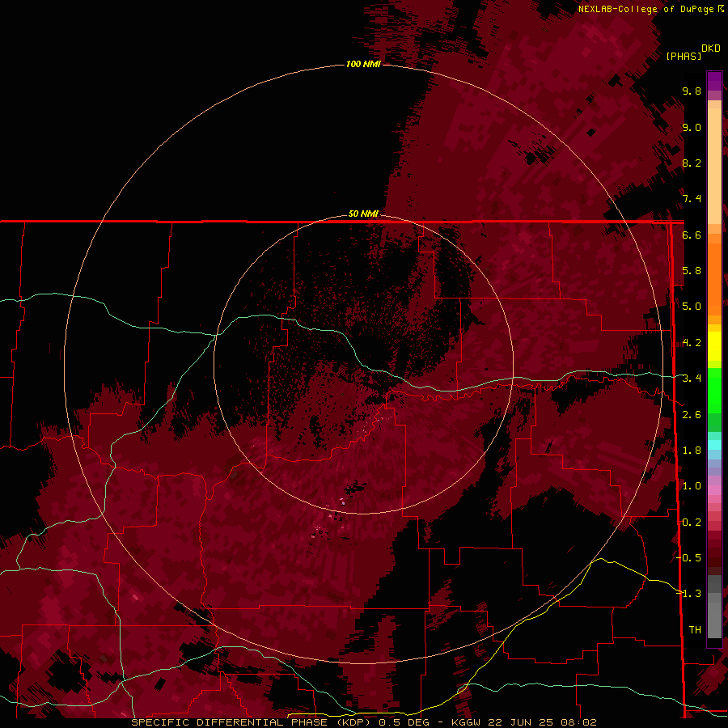Screen dimensions: 728x728
Task: Pick the cyan band beside 1.8
Action: [x=714, y=445]
